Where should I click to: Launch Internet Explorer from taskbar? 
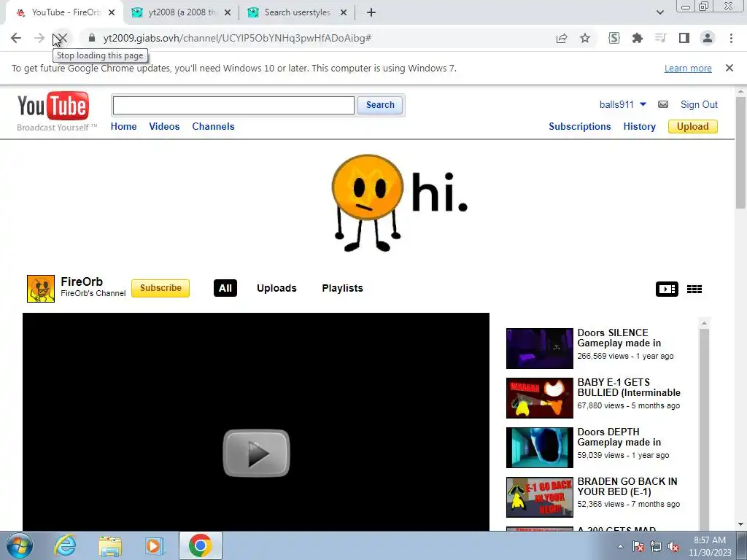(x=65, y=545)
